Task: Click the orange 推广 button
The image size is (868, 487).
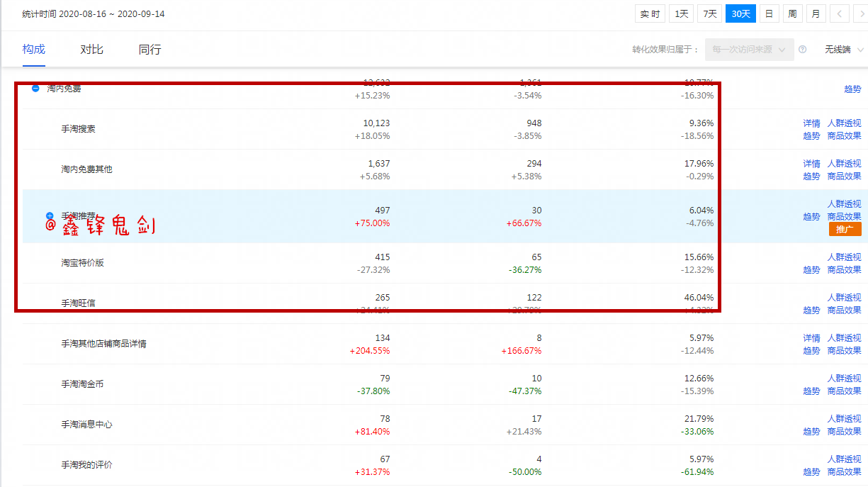Action: [x=845, y=230]
